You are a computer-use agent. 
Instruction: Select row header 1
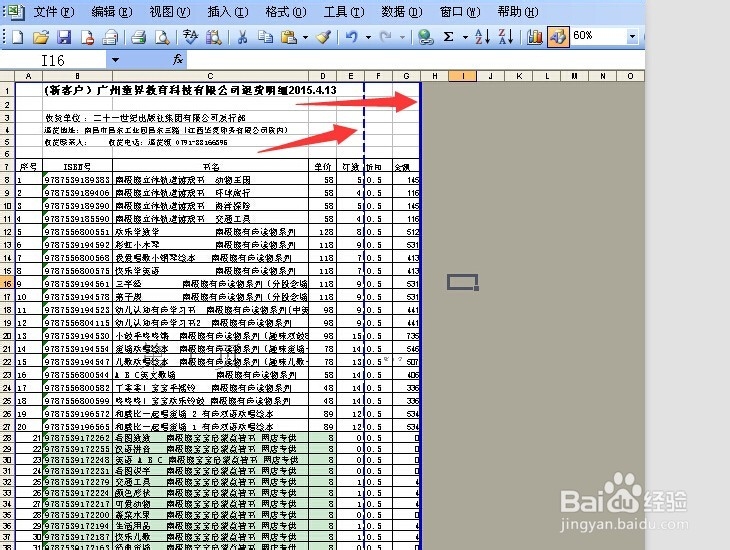[x=7, y=90]
